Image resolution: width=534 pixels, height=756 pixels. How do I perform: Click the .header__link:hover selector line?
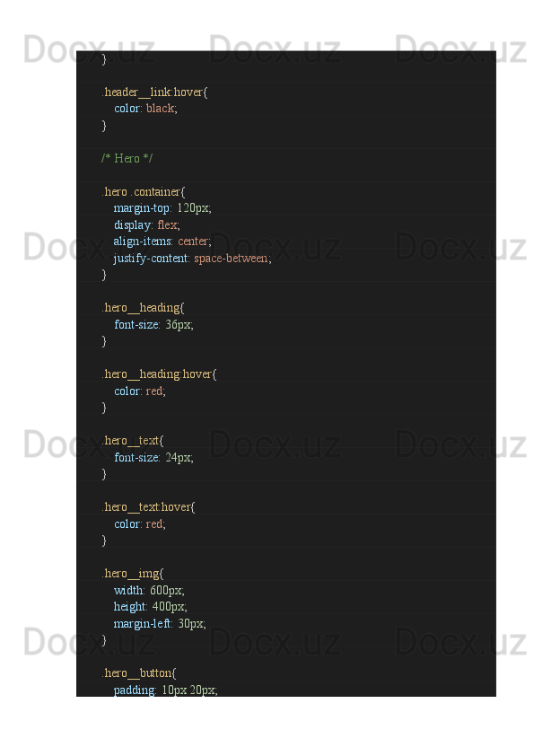coord(154,92)
